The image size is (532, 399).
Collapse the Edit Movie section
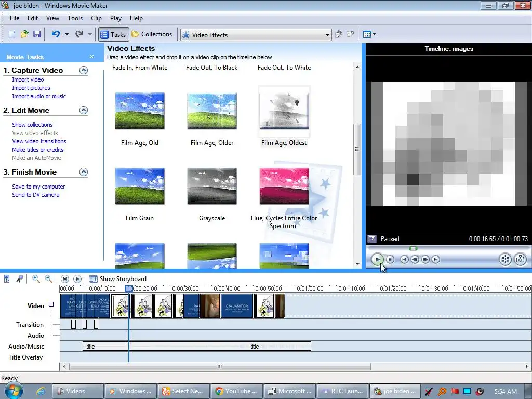[84, 110]
